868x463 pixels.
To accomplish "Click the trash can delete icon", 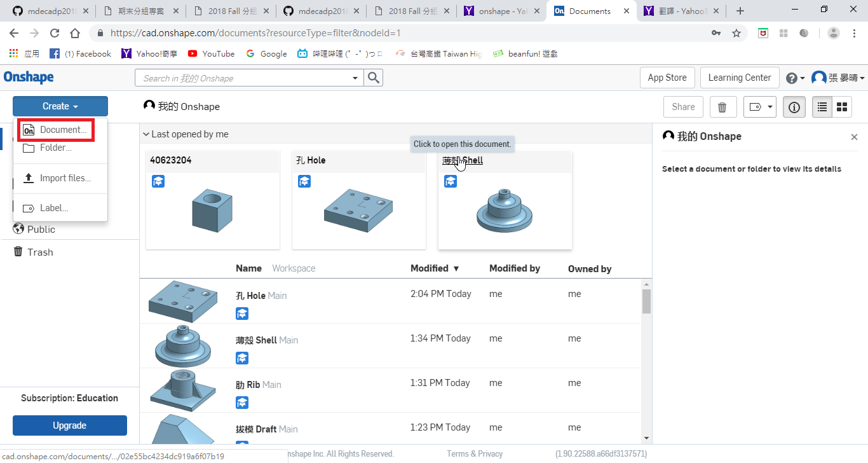I will point(722,107).
